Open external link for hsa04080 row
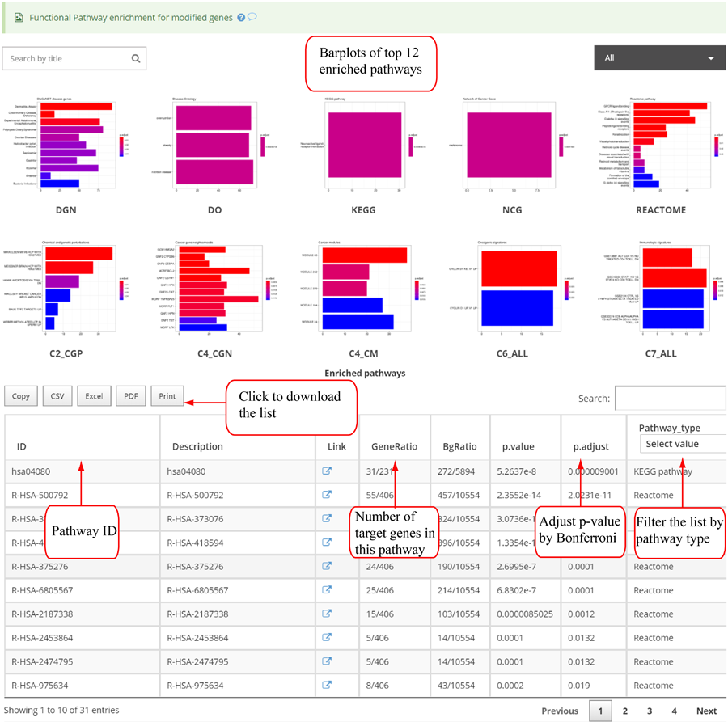Viewport: 728px width, 722px height. (x=328, y=471)
